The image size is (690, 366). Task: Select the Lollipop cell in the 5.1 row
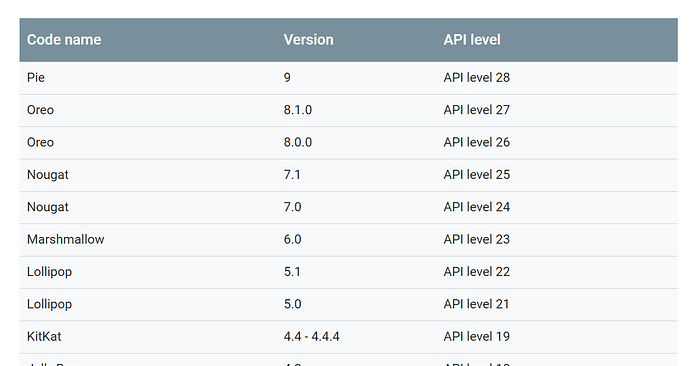[49, 272]
